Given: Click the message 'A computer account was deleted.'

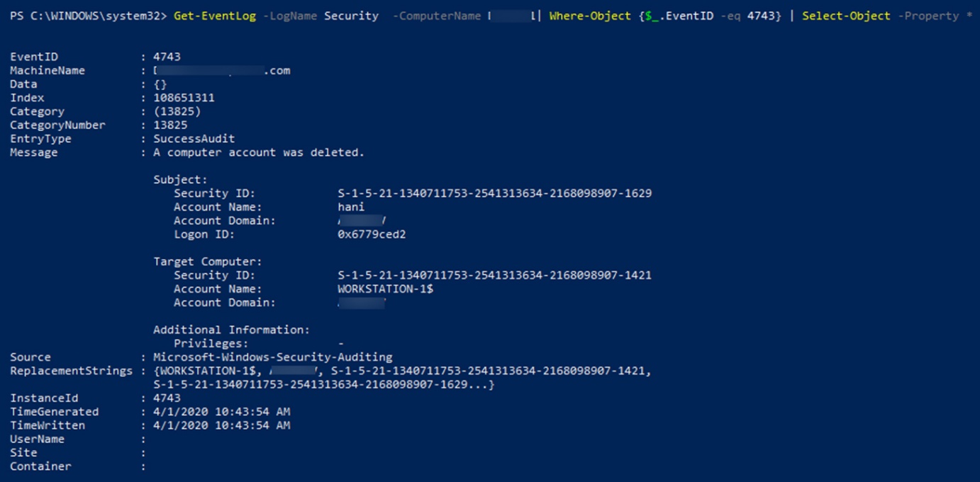Looking at the screenshot, I should pos(259,152).
